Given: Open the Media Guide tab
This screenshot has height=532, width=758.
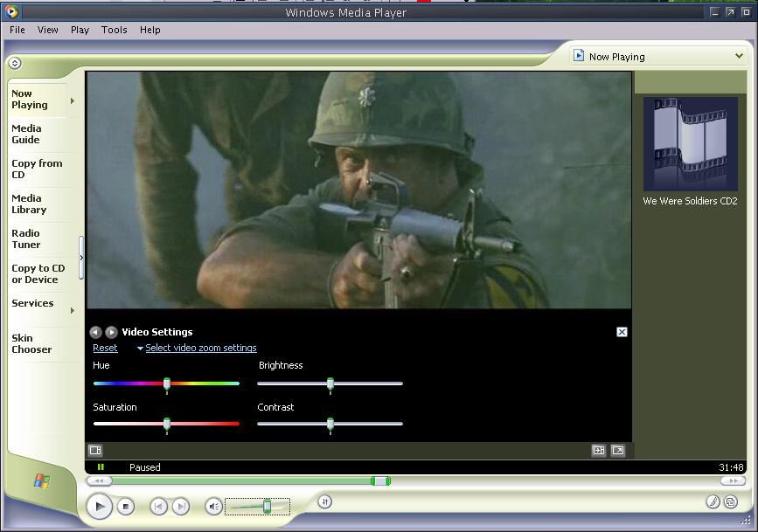Looking at the screenshot, I should 37,135.
